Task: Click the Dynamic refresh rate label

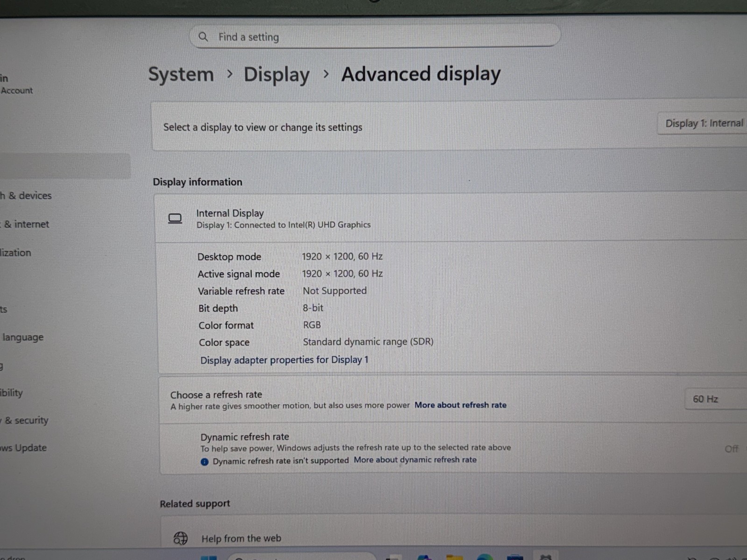Action: (x=245, y=437)
